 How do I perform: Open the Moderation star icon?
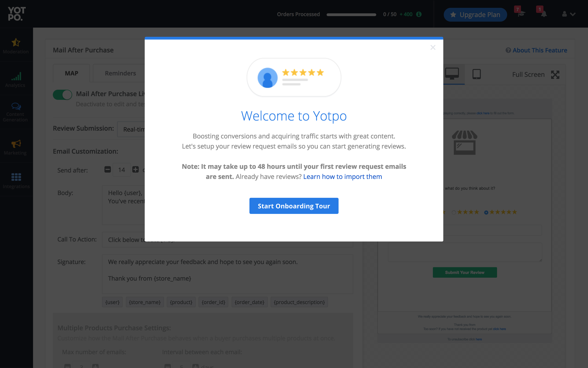point(16,42)
